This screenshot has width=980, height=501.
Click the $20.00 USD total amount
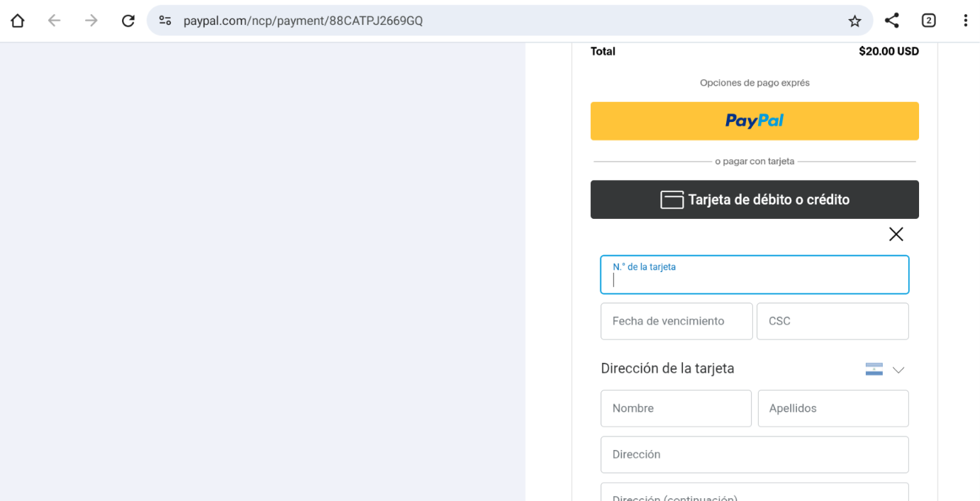pyautogui.click(x=889, y=51)
